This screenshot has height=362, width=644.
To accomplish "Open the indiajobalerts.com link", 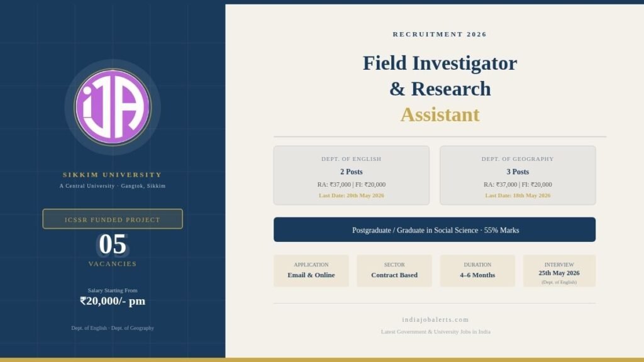I will coord(435,320).
